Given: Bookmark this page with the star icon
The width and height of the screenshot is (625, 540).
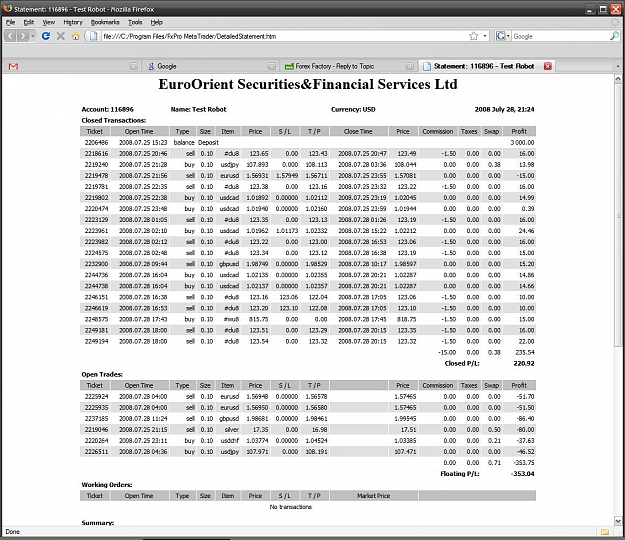Looking at the screenshot, I should (474, 36).
